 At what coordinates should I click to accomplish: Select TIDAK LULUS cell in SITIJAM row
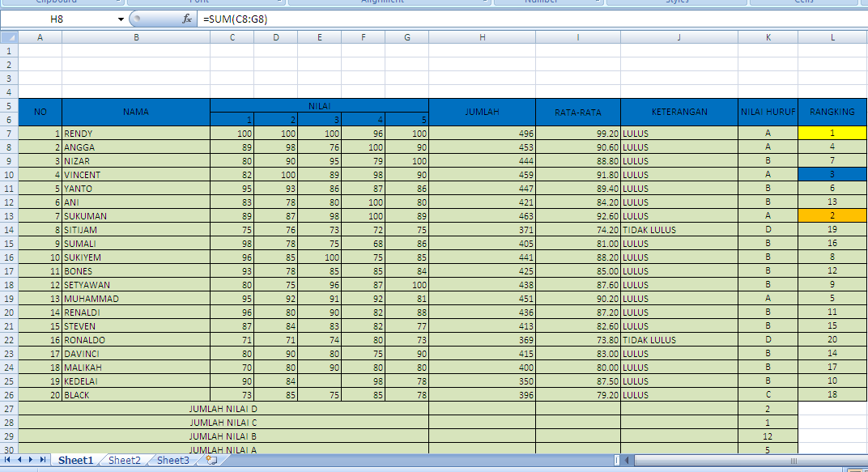coord(679,230)
